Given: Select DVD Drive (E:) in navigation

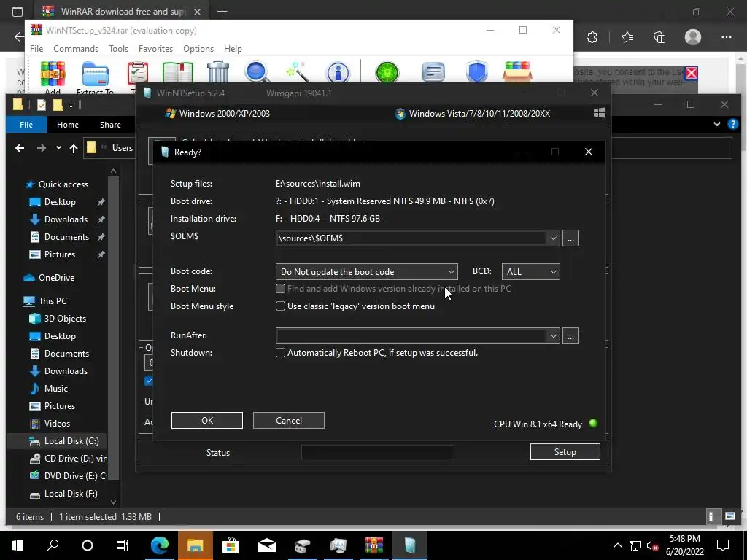Looking at the screenshot, I should tap(67, 475).
